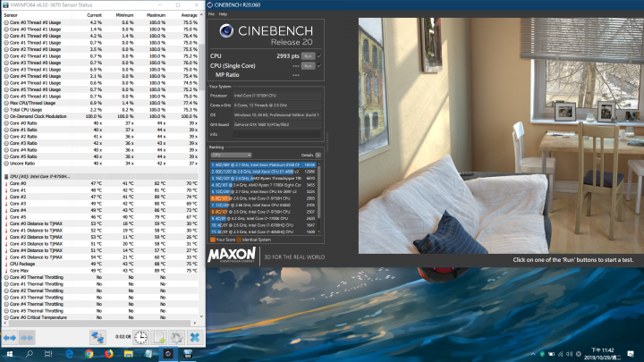Click the green shield security tray icon
Image resolution: width=644 pixels, height=362 pixels.
click(542, 354)
